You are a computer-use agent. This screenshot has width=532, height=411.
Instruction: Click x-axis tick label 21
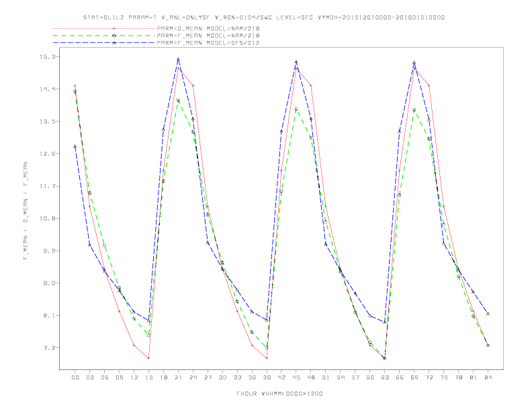point(178,377)
